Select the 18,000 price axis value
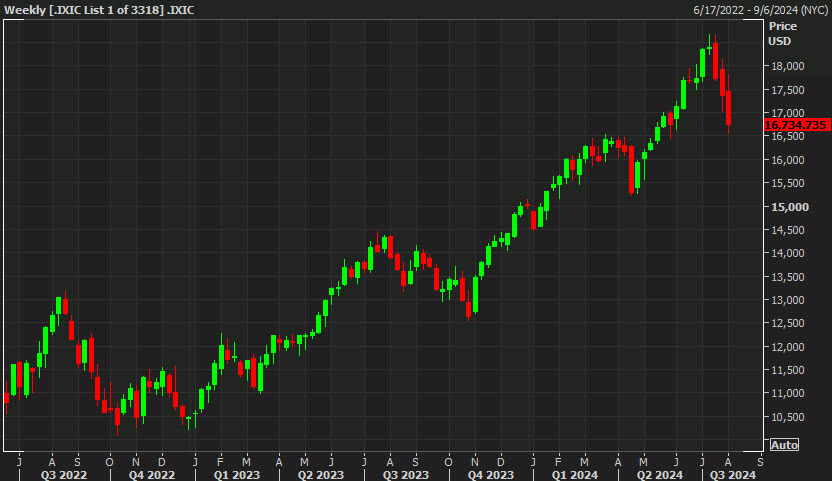The width and height of the screenshot is (832, 481). pos(787,66)
